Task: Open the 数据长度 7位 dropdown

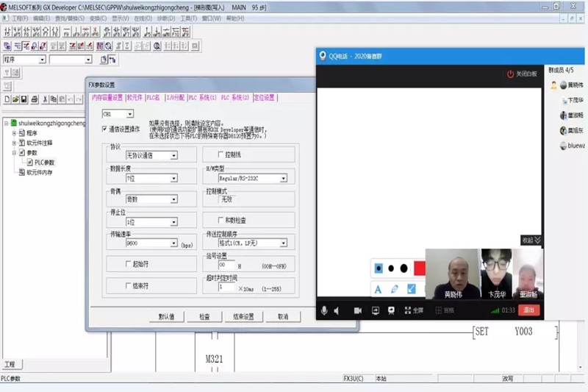Action: tap(173, 178)
